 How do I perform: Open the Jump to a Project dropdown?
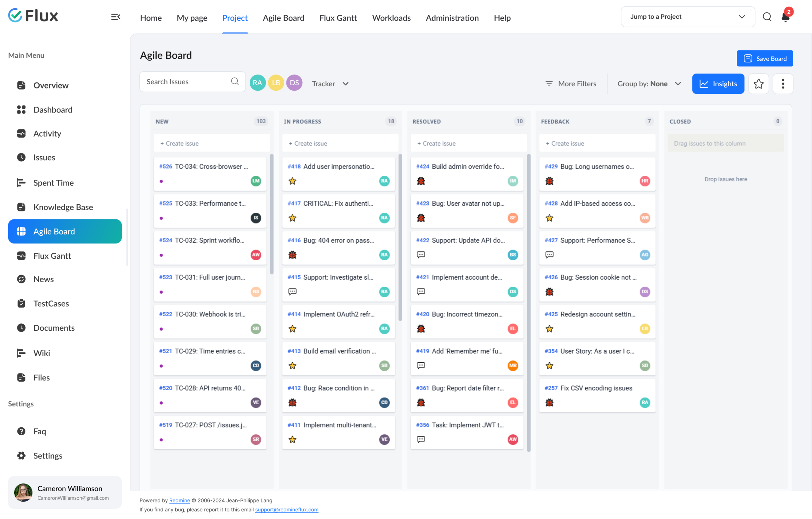tap(688, 17)
